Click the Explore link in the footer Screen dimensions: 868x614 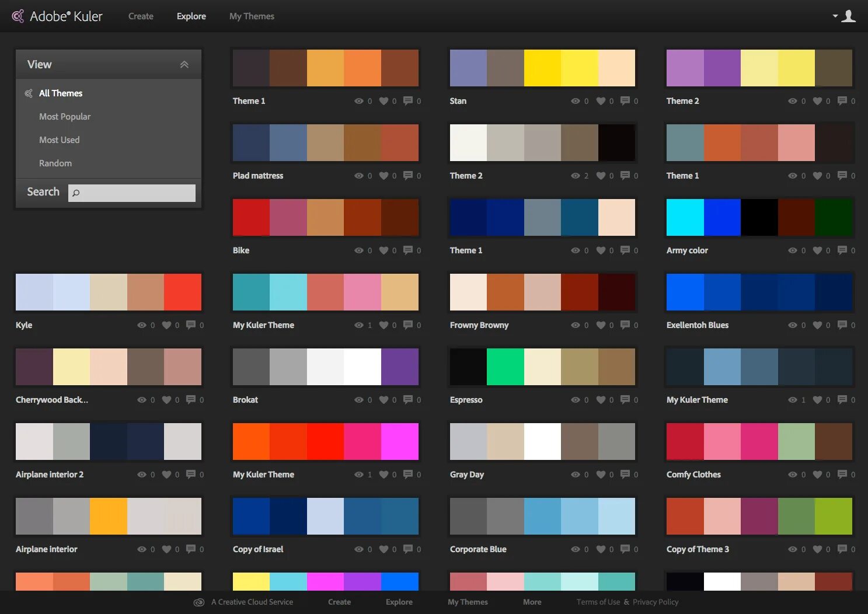399,602
